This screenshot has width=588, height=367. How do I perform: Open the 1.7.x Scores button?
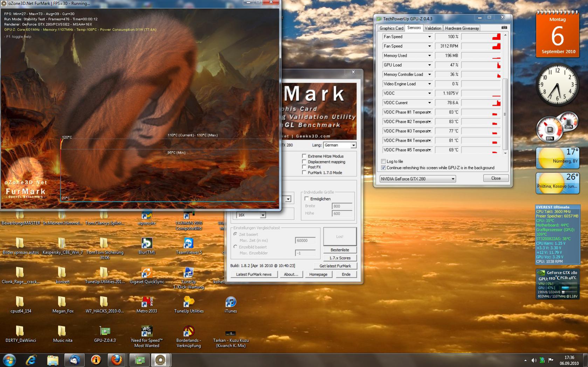click(340, 258)
